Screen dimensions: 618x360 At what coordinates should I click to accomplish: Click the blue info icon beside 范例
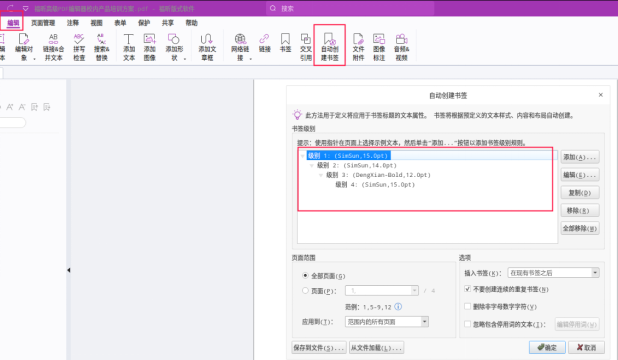click(x=398, y=306)
